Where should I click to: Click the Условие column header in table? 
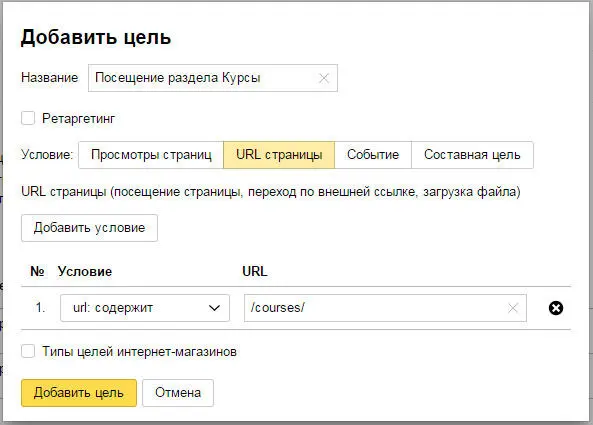[85, 271]
